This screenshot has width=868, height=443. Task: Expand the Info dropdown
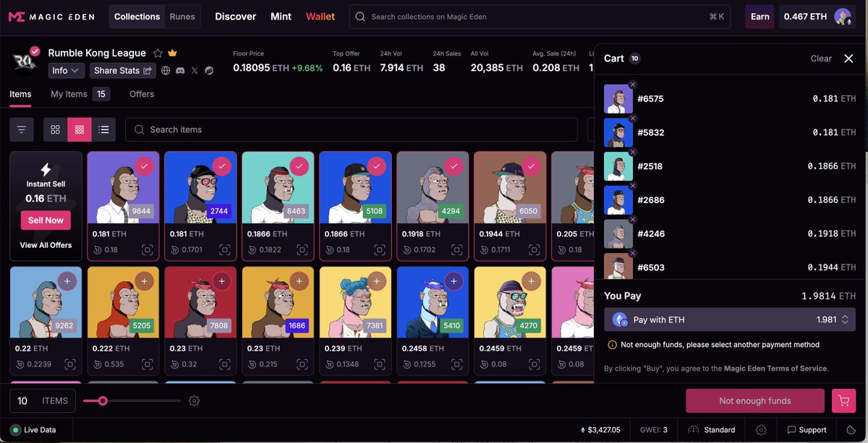tap(67, 71)
